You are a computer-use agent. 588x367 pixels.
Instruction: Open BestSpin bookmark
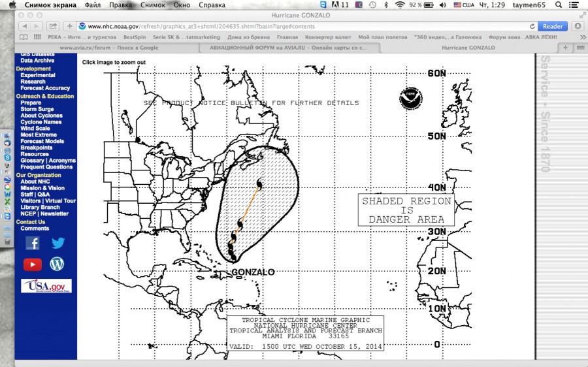point(135,37)
